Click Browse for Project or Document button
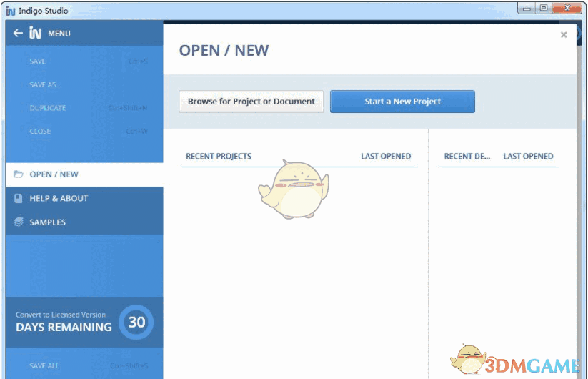 251,102
